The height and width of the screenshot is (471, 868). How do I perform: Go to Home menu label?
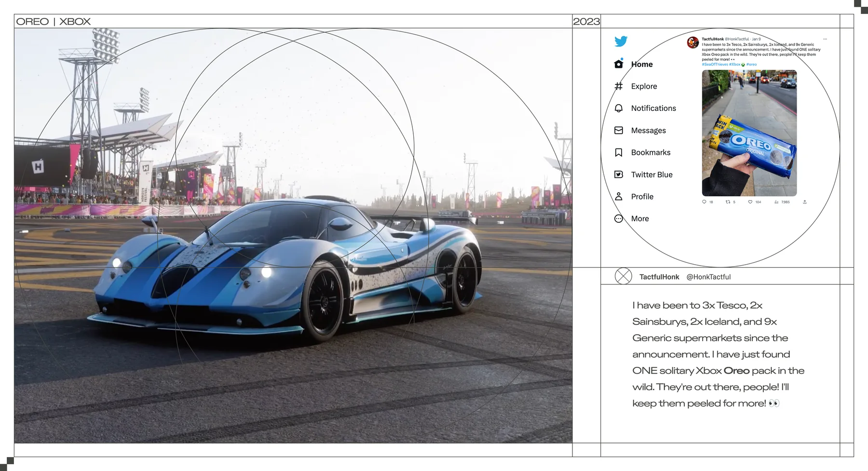coord(642,64)
